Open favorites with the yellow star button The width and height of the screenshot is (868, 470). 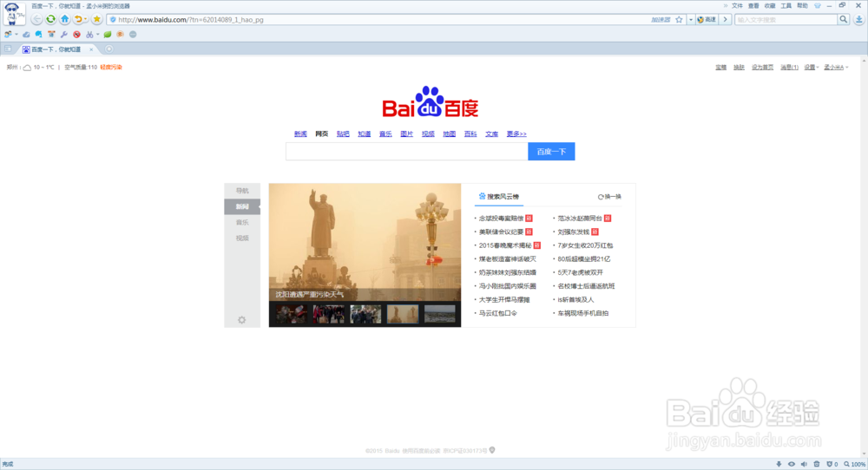pos(97,19)
